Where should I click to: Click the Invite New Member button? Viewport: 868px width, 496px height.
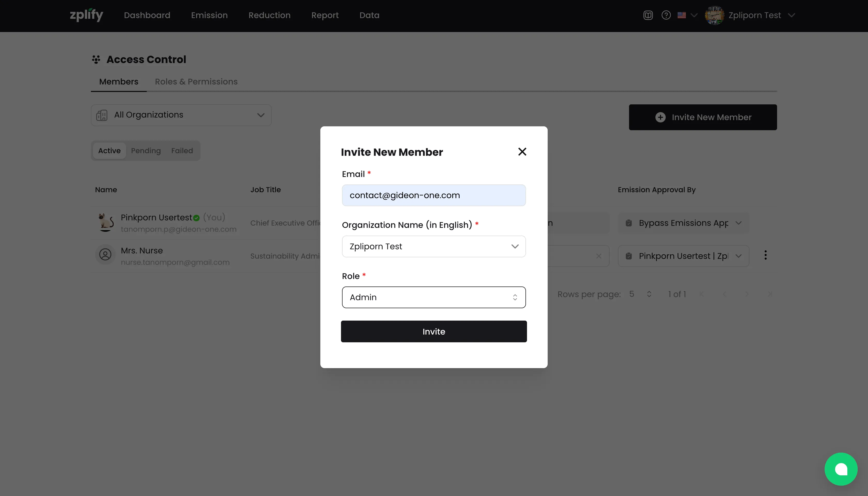[x=702, y=117]
